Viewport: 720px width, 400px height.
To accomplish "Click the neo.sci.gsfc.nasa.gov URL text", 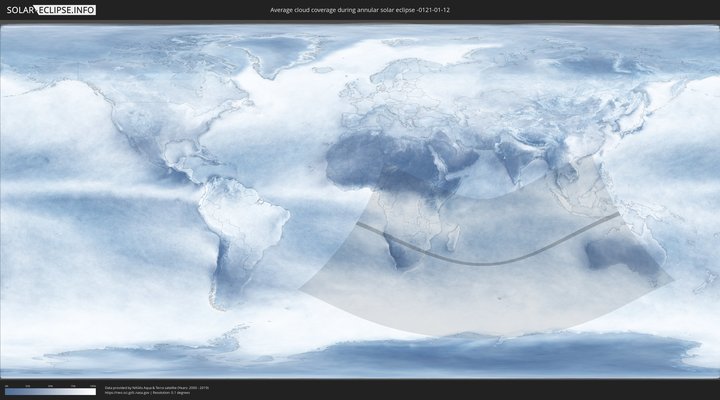I will (x=128, y=393).
